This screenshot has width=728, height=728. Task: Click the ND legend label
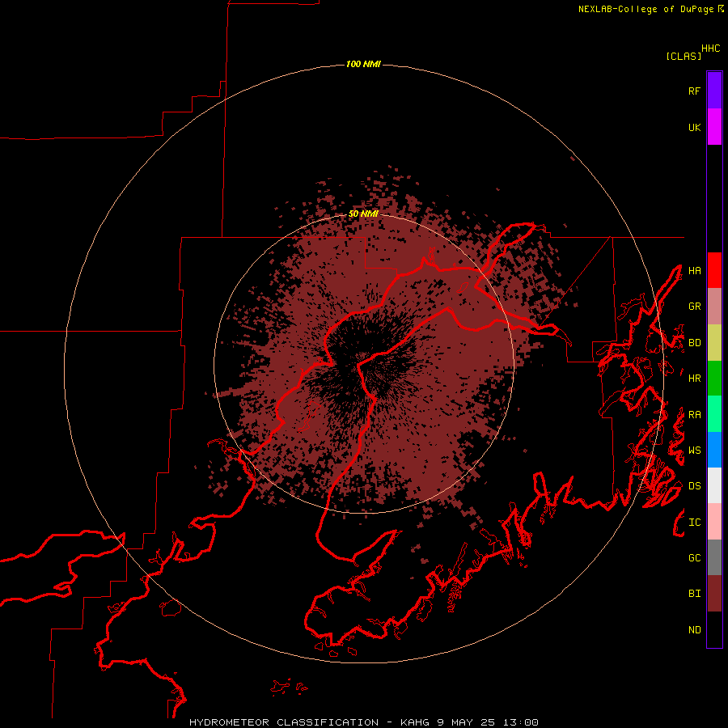click(x=694, y=630)
